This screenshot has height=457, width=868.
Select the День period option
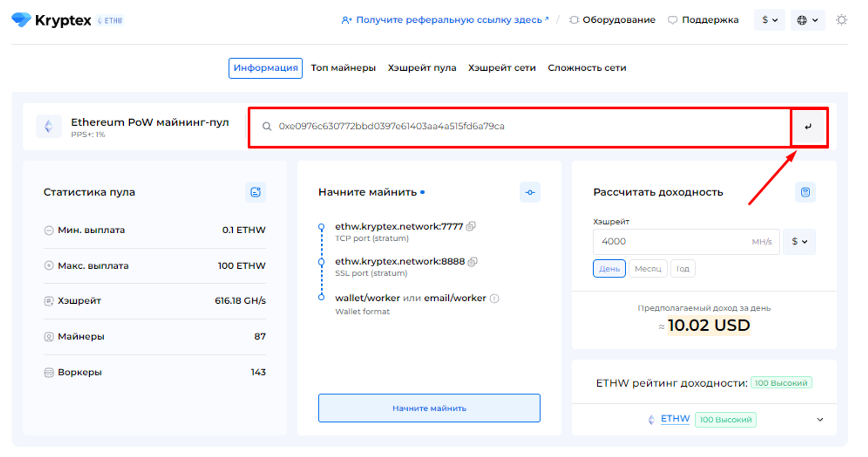[x=609, y=268]
